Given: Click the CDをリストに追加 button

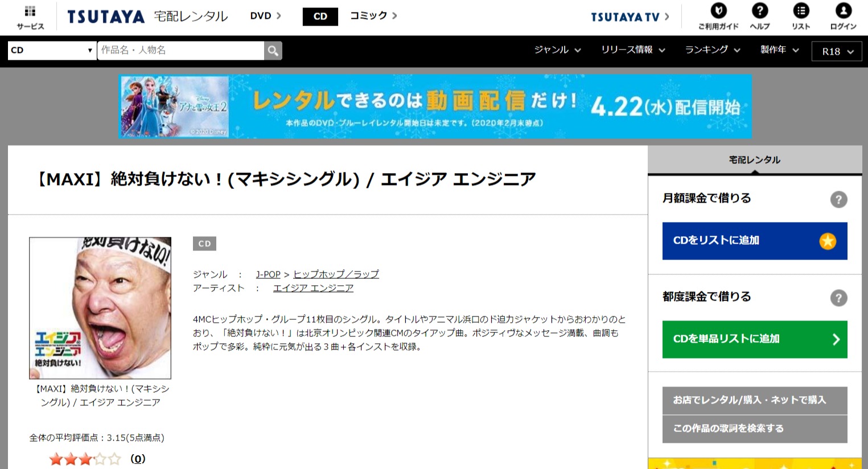Looking at the screenshot, I should point(755,241).
